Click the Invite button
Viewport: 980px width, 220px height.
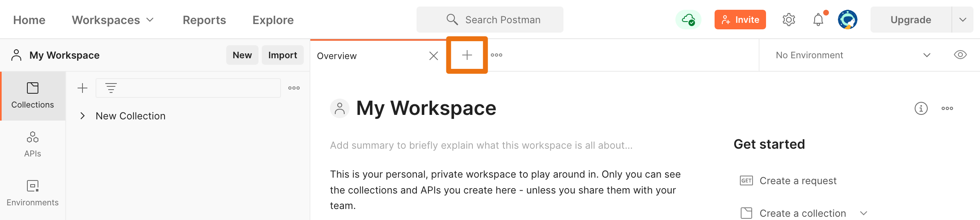[x=740, y=20]
